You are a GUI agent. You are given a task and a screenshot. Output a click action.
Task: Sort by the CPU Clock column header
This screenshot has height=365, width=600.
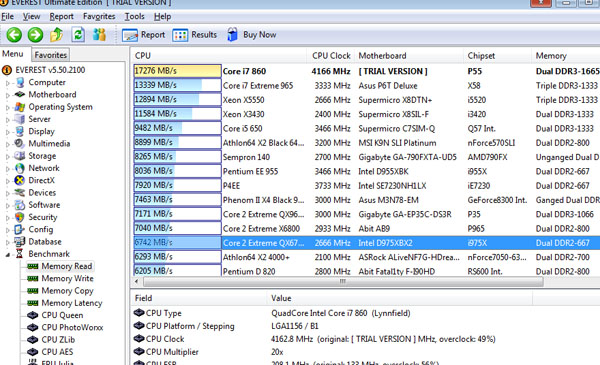click(331, 55)
